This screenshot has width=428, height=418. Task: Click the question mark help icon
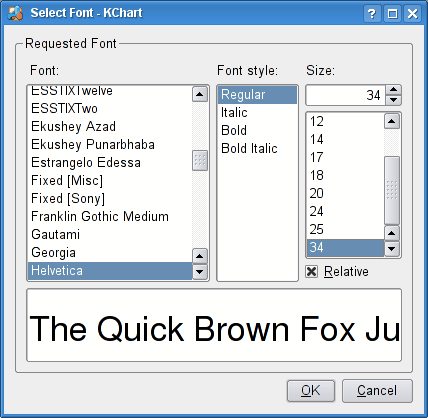[x=372, y=14]
